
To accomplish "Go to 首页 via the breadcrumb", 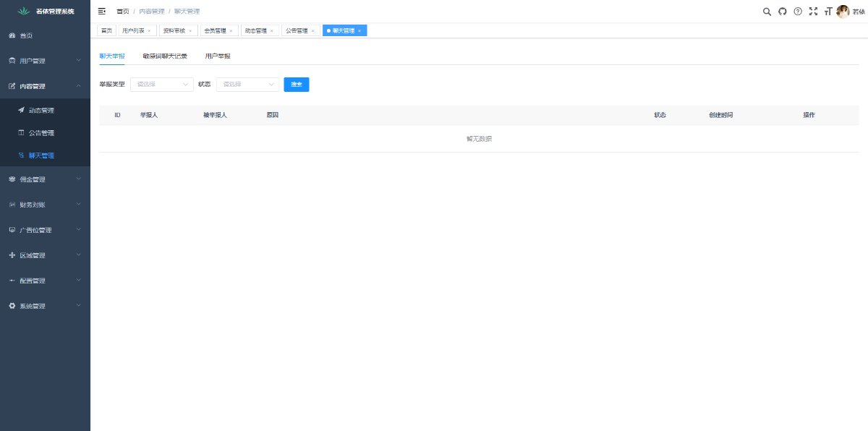I will coord(123,12).
